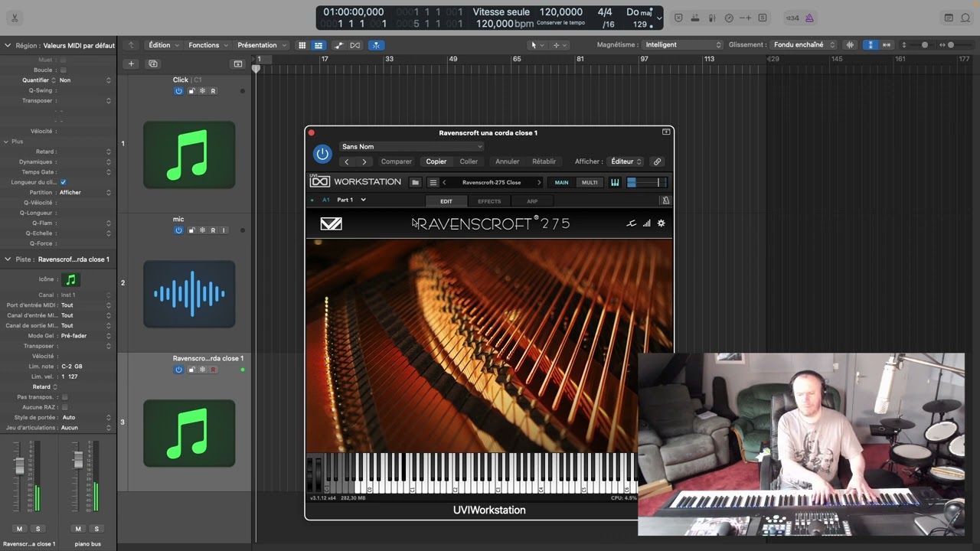Open the hamburger menu in UVI Workstation
The width and height of the screenshot is (980, 551).
click(x=433, y=182)
